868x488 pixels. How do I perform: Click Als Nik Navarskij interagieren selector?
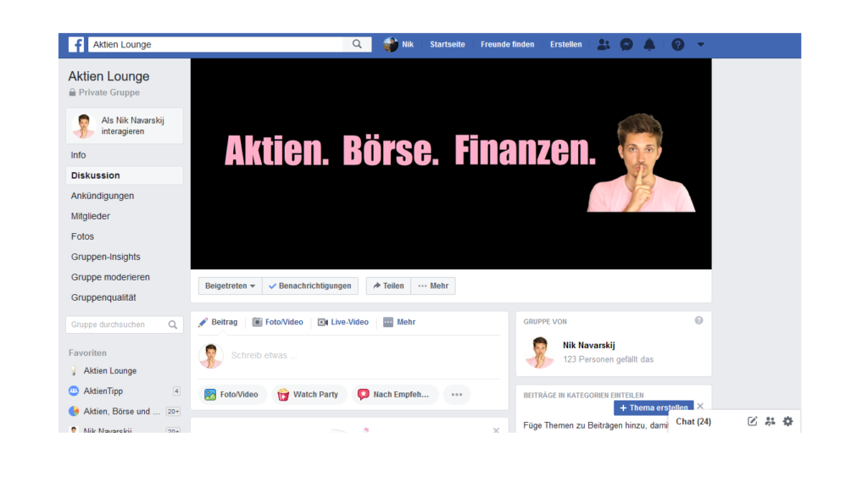click(x=124, y=125)
